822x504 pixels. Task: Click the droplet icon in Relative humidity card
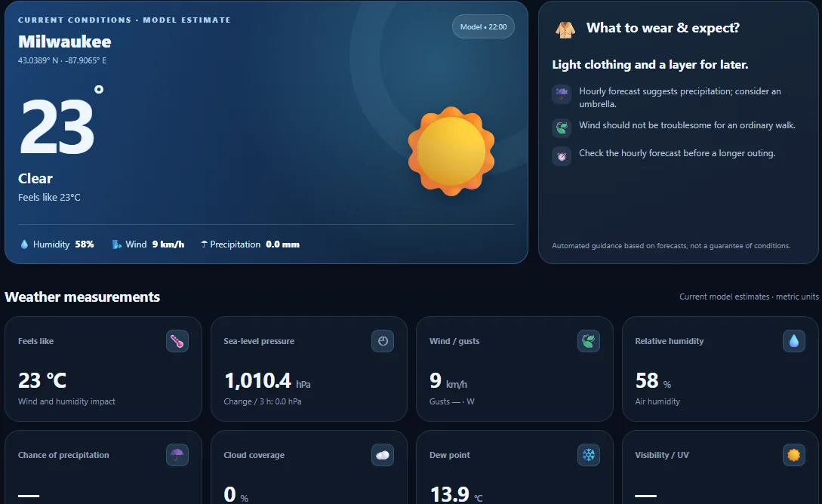793,342
